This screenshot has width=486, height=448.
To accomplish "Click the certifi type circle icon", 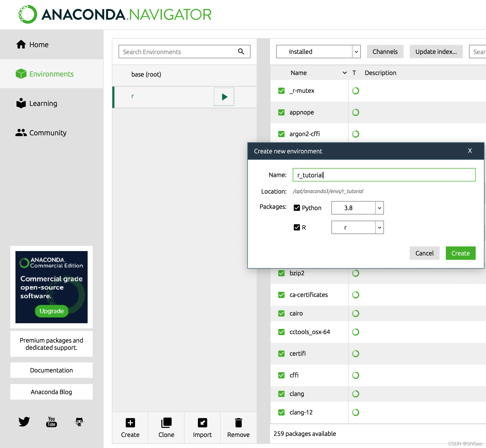I will [356, 354].
